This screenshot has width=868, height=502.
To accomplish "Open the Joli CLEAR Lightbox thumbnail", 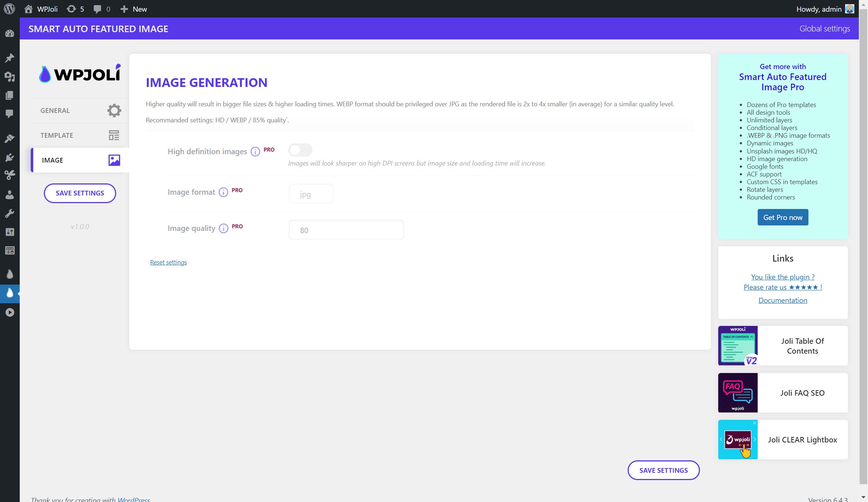I will (738, 440).
